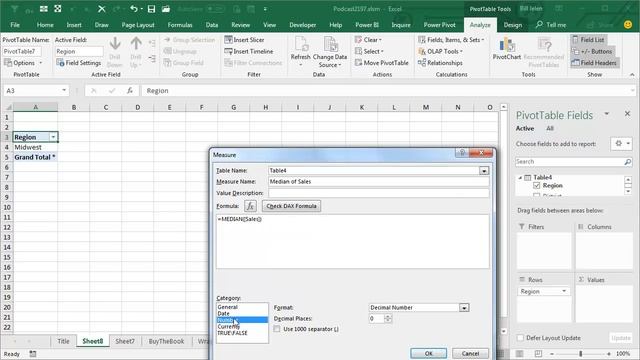Select Currency in Category list
The width and height of the screenshot is (640, 360).
229,327
